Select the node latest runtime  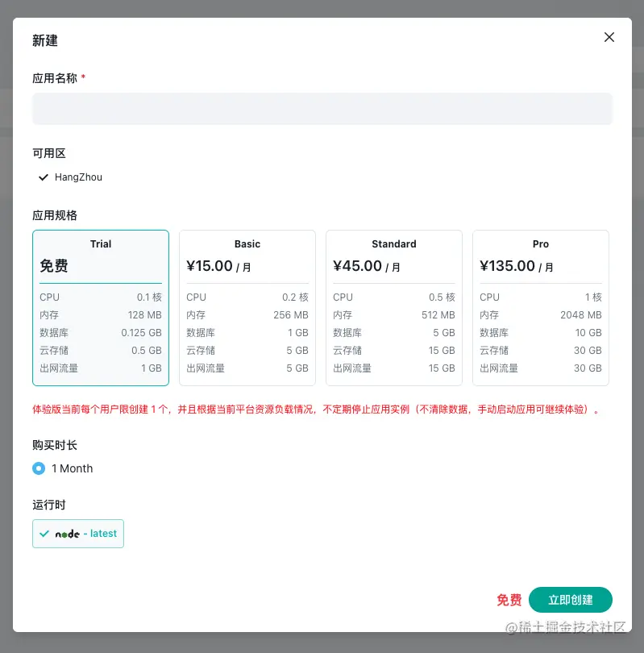click(x=78, y=534)
